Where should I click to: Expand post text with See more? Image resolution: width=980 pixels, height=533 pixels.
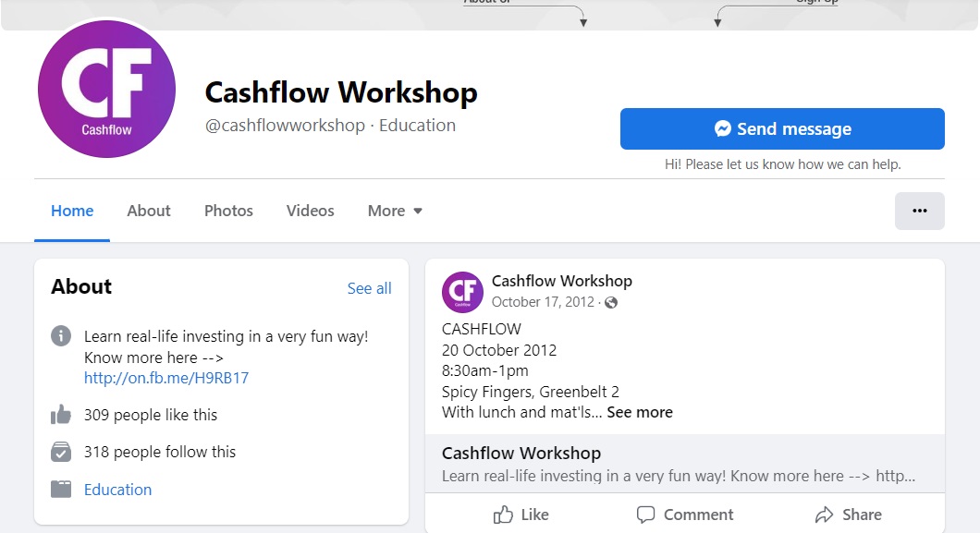640,413
